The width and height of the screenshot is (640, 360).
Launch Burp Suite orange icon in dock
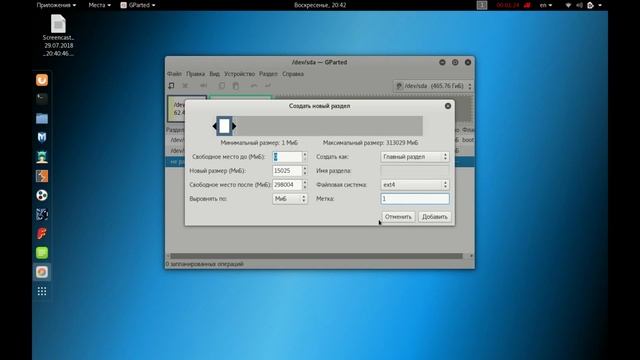42,176
